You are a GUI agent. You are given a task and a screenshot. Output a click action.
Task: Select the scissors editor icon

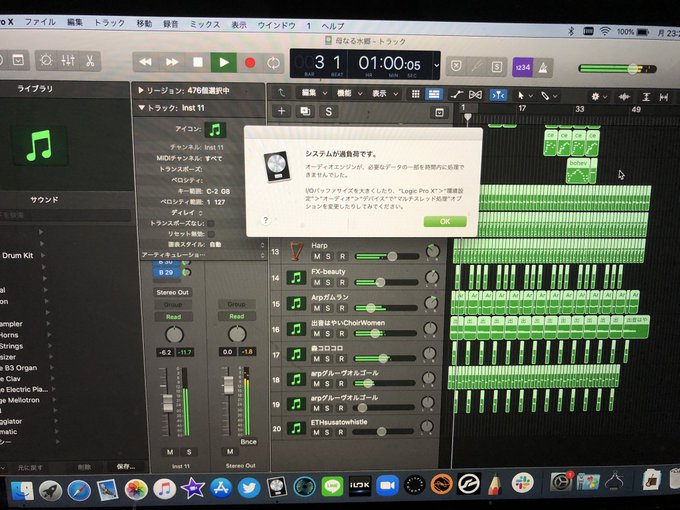click(x=90, y=61)
